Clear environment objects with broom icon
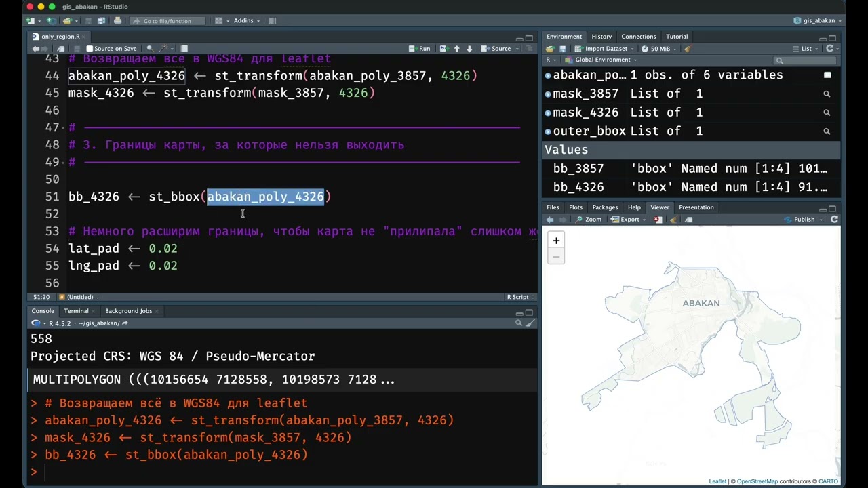Viewport: 868px width, 488px height. (x=688, y=49)
